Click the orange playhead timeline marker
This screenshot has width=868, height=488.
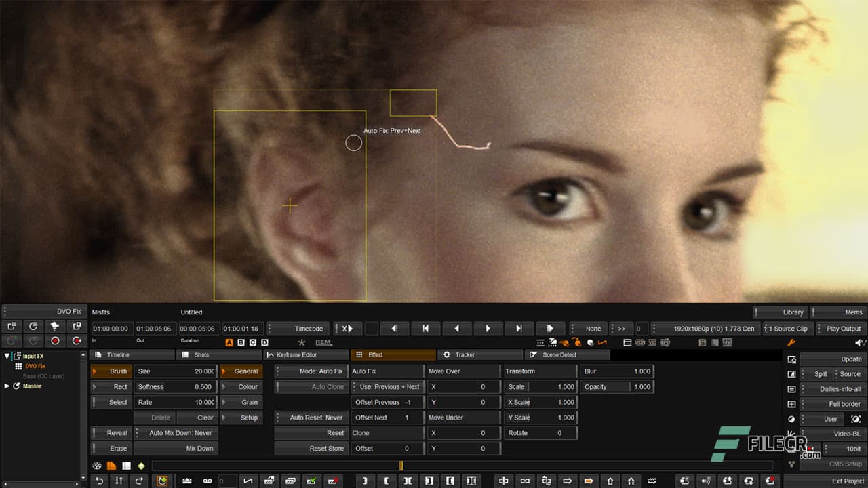pyautogui.click(x=401, y=466)
